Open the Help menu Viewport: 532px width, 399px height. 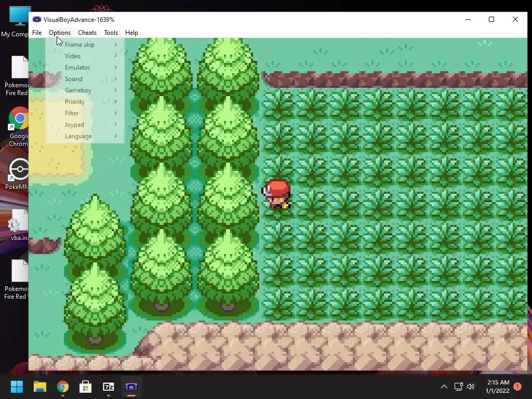(x=131, y=33)
